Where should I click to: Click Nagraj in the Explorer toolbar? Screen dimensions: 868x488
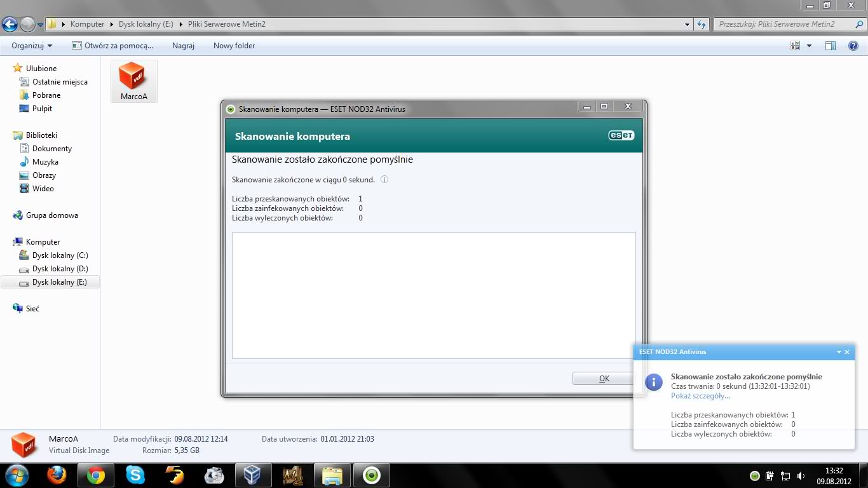pyautogui.click(x=183, y=46)
